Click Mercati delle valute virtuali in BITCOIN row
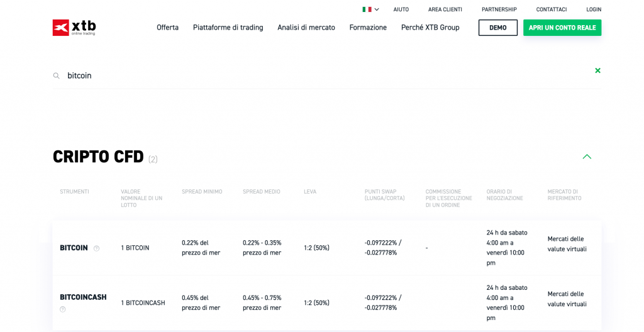Image resolution: width=644 pixels, height=332 pixels. tap(567, 244)
